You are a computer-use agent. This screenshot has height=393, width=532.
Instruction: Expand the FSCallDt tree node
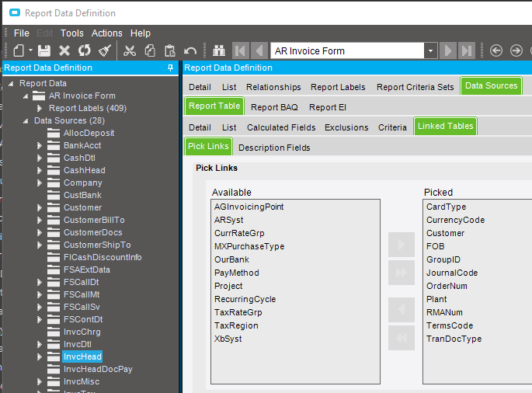click(40, 283)
